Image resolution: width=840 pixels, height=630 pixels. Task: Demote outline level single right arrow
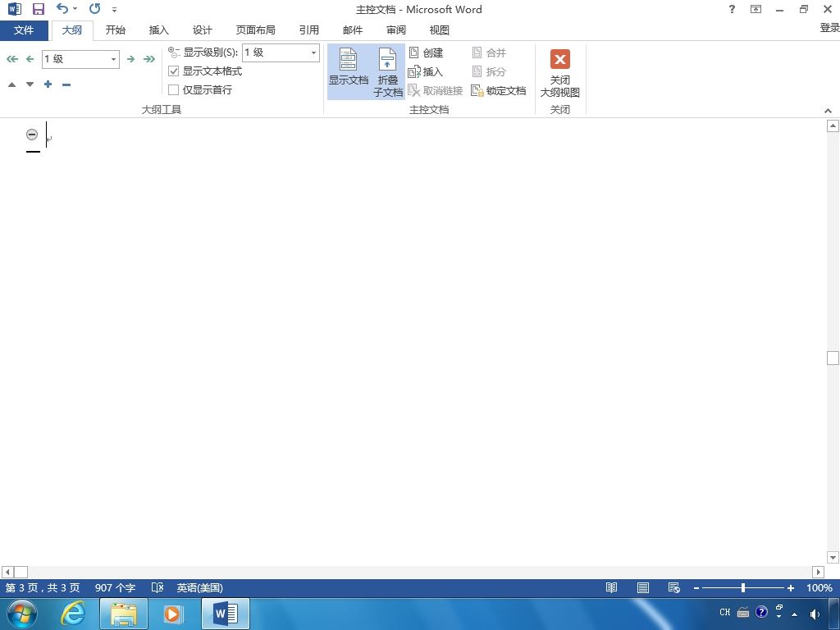(130, 59)
